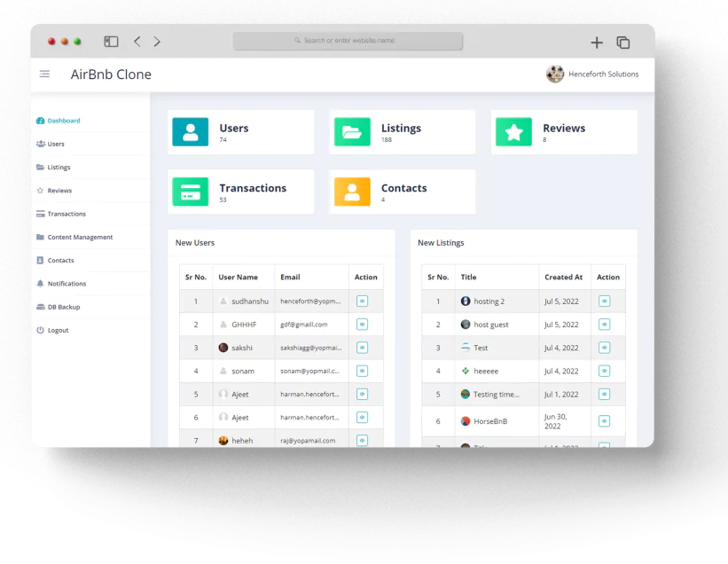Screen dimensions: 728x564
Task: Click the green traffic light button
Action: [77, 41]
